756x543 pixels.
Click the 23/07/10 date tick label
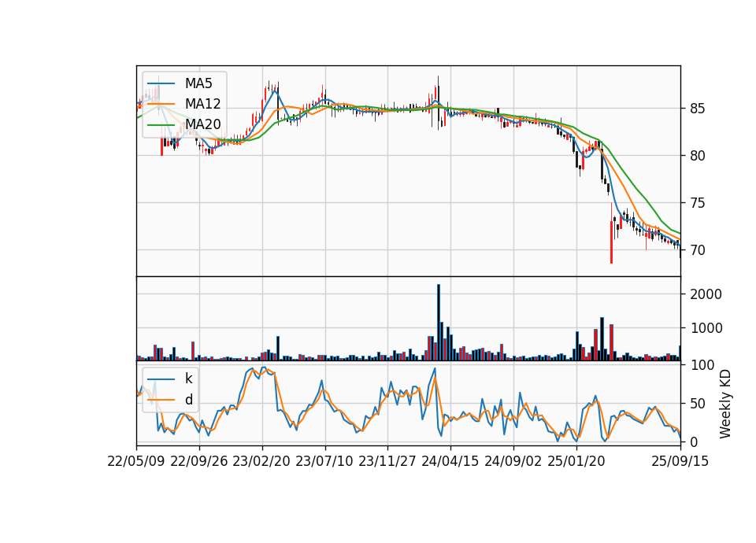point(324,461)
